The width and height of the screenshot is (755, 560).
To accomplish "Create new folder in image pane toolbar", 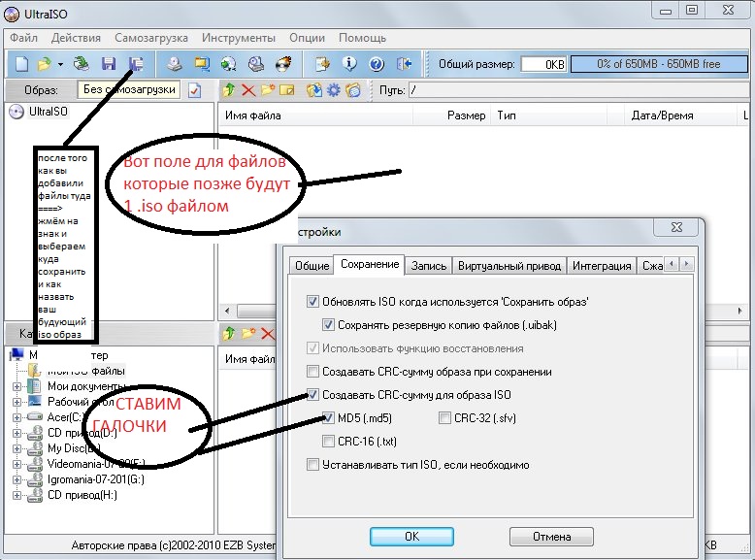I will tap(268, 90).
